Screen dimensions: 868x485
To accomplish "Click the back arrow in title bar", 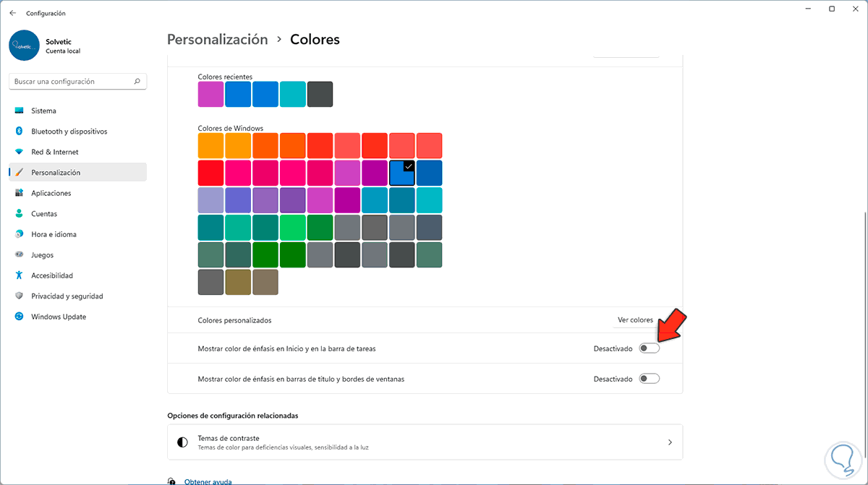I will pyautogui.click(x=12, y=13).
